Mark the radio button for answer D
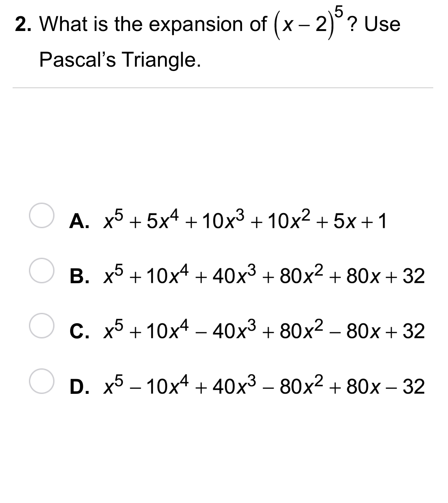Viewport: 448px width, 503px height. tap(42, 381)
